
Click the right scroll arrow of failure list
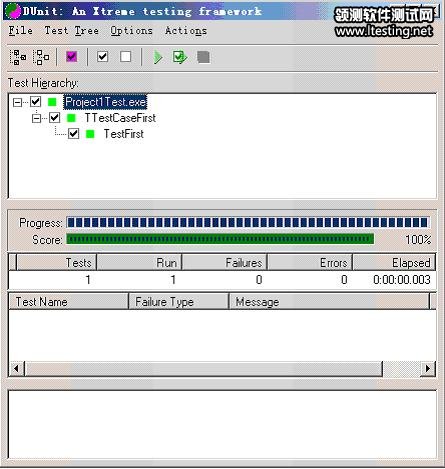[428, 368]
